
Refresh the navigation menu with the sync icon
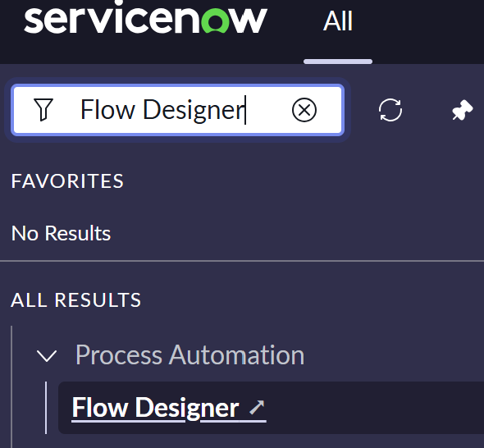(390, 110)
